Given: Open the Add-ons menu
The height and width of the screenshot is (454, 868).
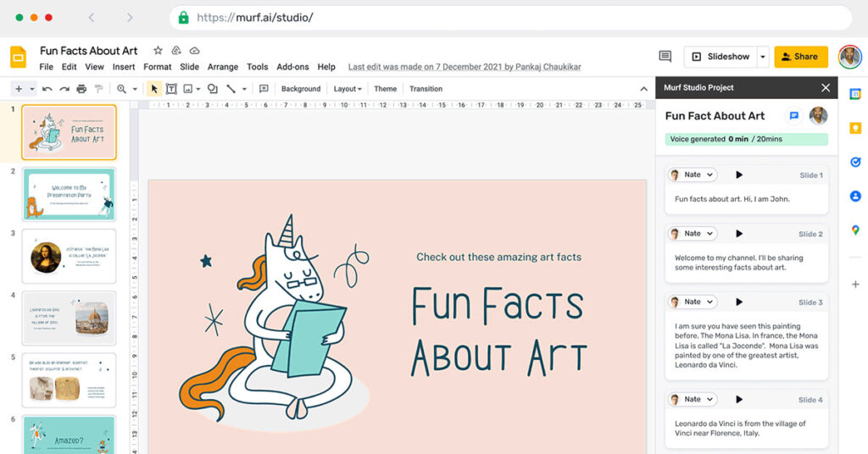Looking at the screenshot, I should tap(292, 67).
